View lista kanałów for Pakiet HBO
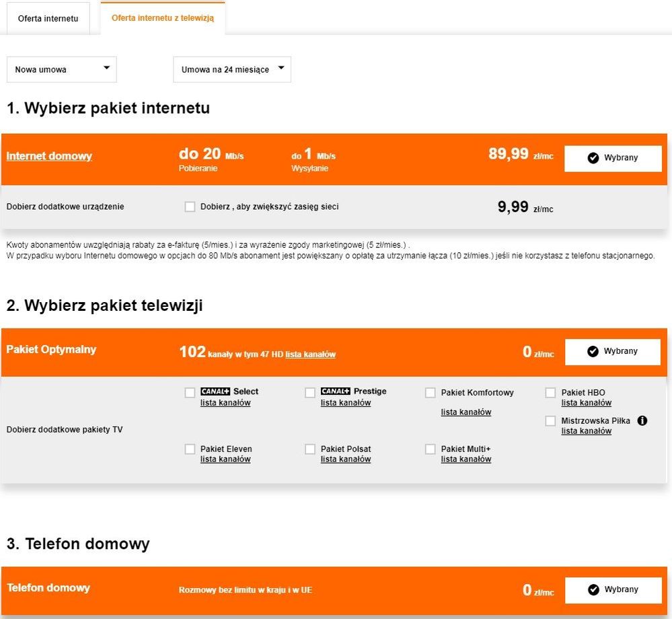The image size is (672, 619). 587,403
